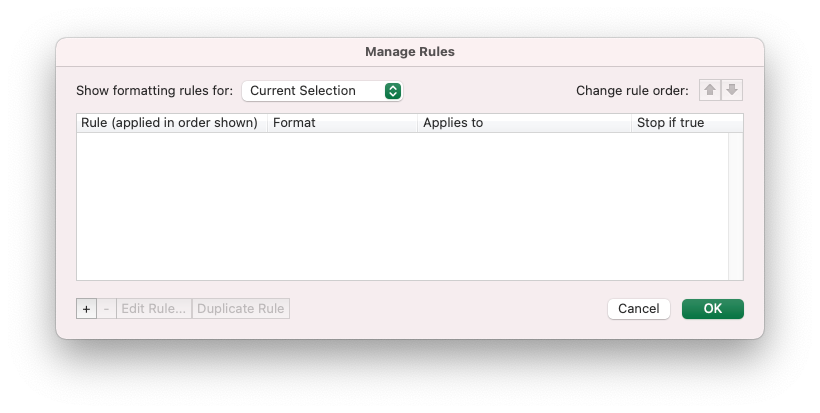Click the Manage Rules title bar
Image resolution: width=820 pixels, height=413 pixels.
tap(410, 52)
